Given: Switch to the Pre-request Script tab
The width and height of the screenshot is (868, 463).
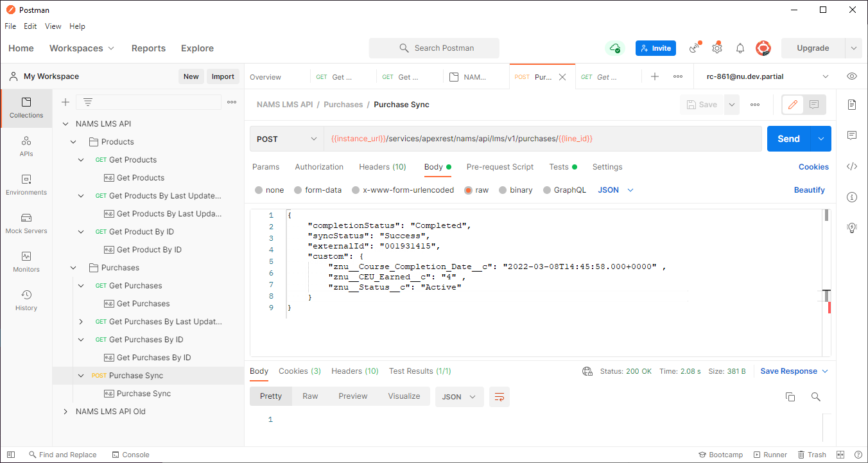Looking at the screenshot, I should click(x=499, y=167).
